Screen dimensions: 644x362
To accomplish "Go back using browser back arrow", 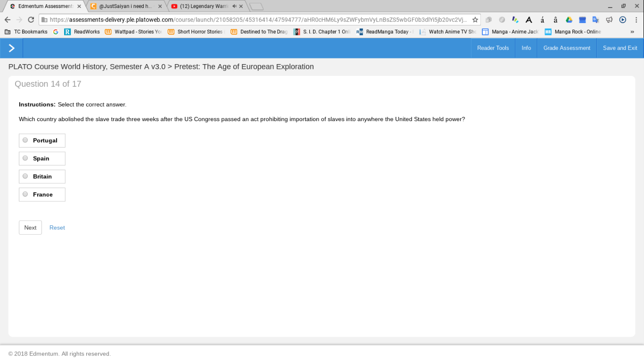I will [x=8, y=20].
